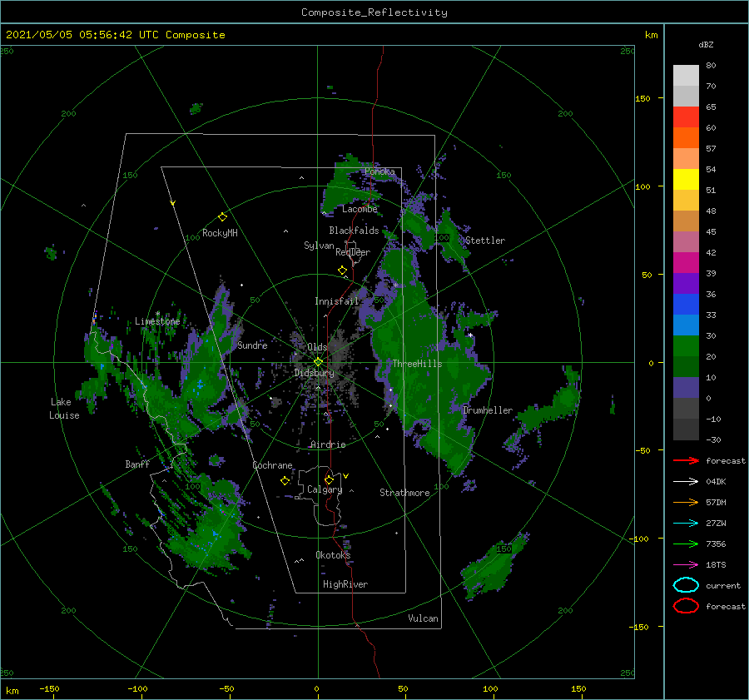The width and height of the screenshot is (749, 700).
Task: Click the HighRiver town label
Action: point(345,584)
